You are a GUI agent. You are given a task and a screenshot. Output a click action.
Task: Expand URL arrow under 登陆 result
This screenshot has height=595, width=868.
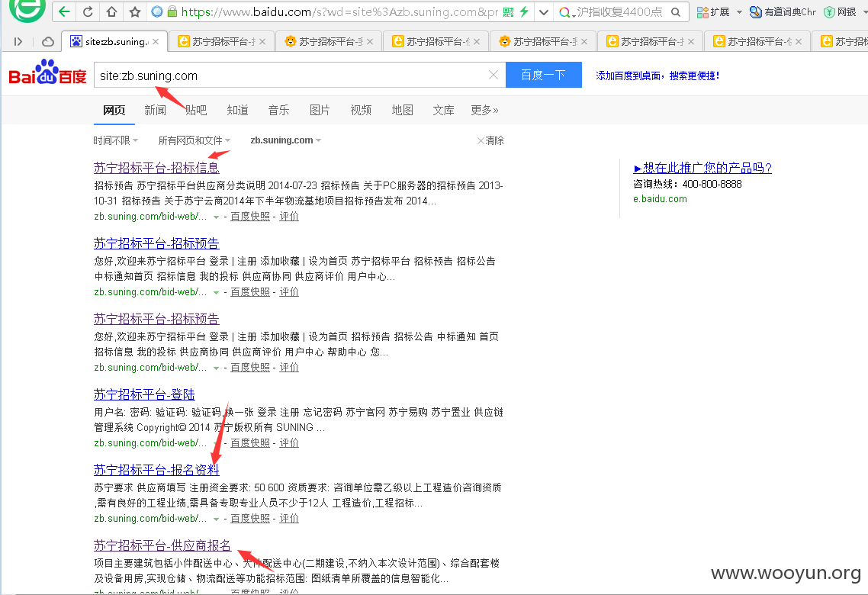[x=216, y=443]
